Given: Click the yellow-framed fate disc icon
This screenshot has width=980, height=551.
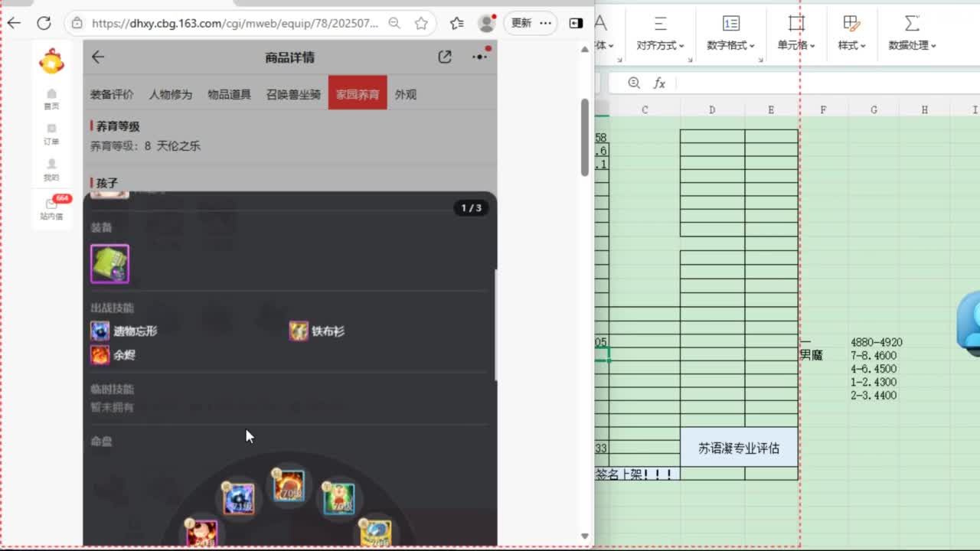Looking at the screenshot, I should click(x=376, y=533).
